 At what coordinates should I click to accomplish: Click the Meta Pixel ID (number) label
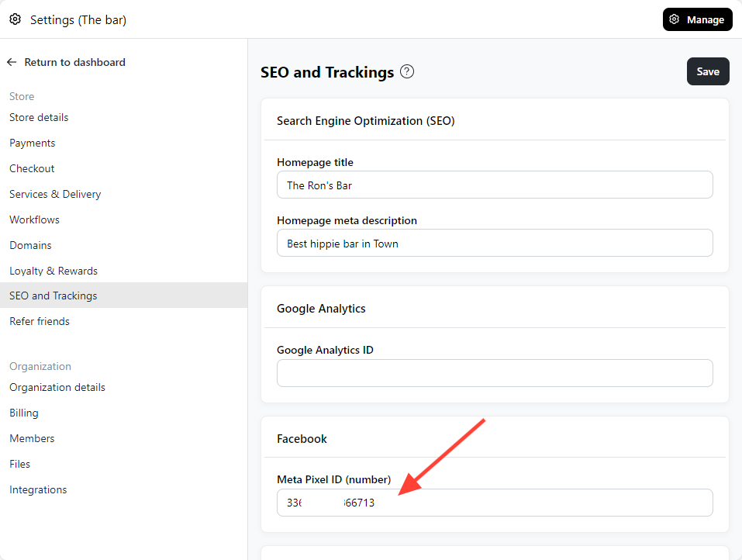tap(333, 479)
